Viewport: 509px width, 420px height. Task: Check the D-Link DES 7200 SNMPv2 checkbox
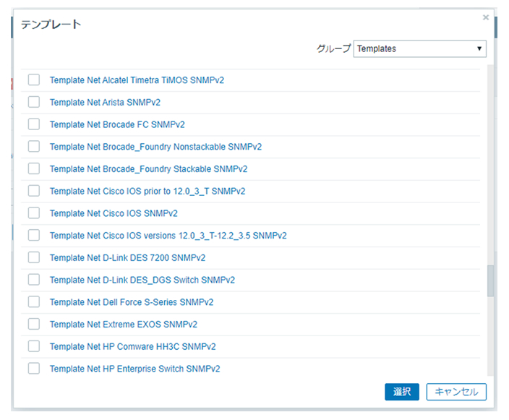coord(34,257)
